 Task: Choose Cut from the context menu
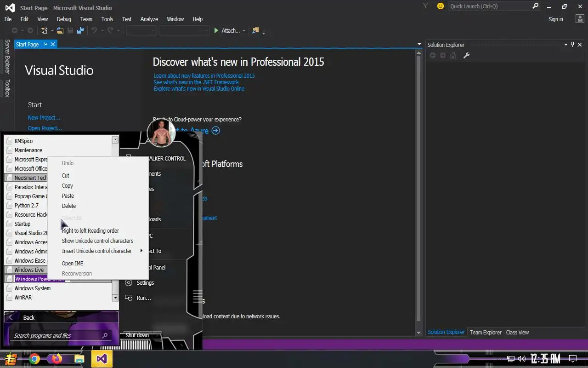click(66, 176)
